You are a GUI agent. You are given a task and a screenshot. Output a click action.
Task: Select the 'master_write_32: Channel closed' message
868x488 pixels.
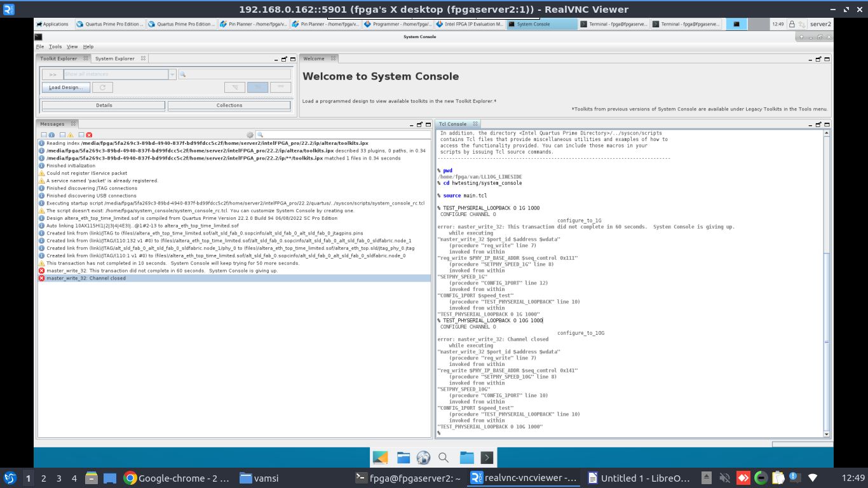[234, 278]
